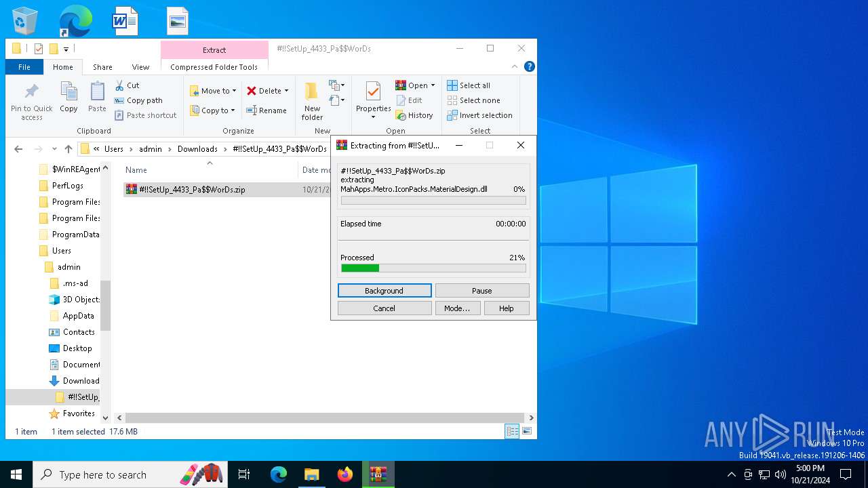
Task: Pause the extraction
Action: [482, 290]
